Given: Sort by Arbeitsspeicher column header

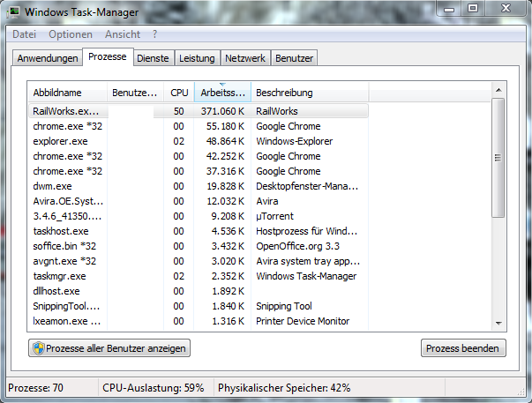Looking at the screenshot, I should click(x=222, y=93).
